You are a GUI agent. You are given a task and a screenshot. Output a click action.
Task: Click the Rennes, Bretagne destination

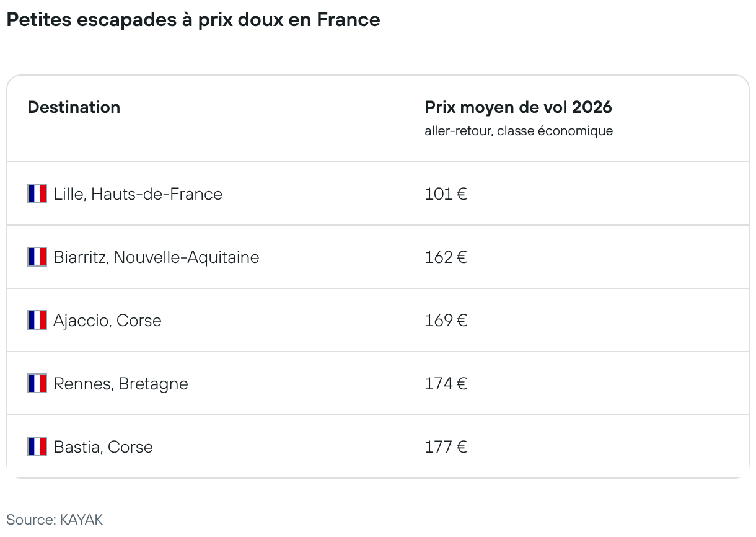click(121, 384)
